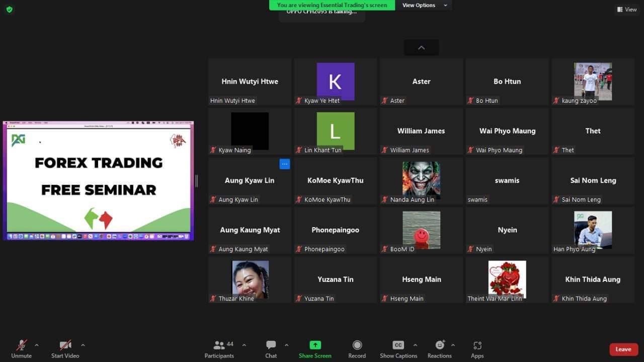Expand the caret next to Chat

coord(286,345)
